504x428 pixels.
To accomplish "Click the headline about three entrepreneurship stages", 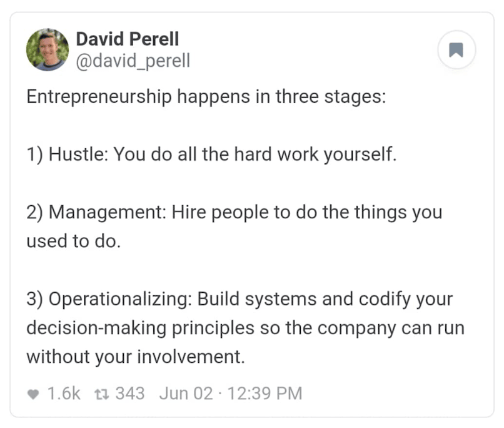I will (x=206, y=97).
